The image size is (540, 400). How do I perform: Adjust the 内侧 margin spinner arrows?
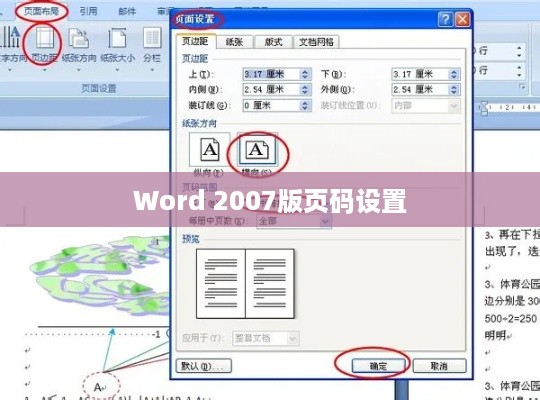[x=305, y=90]
